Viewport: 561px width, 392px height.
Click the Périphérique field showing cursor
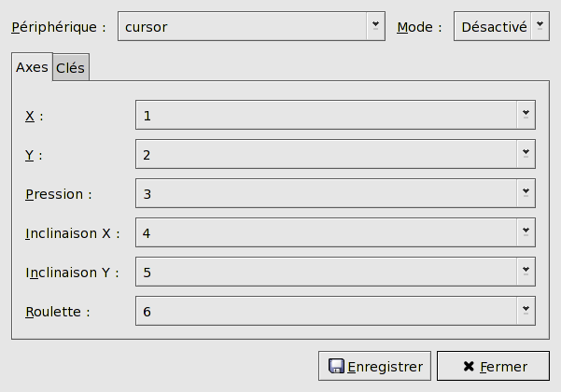pyautogui.click(x=243, y=27)
